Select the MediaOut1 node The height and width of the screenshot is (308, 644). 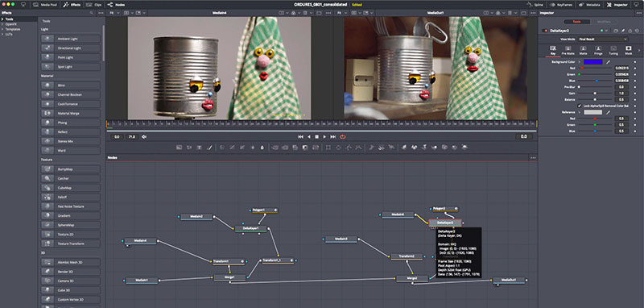509,281
